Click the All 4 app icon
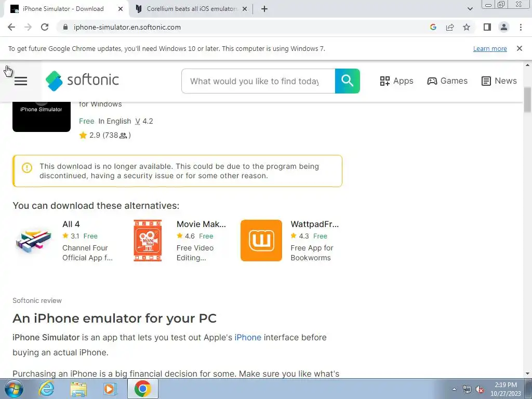532x399 pixels. 34,241
